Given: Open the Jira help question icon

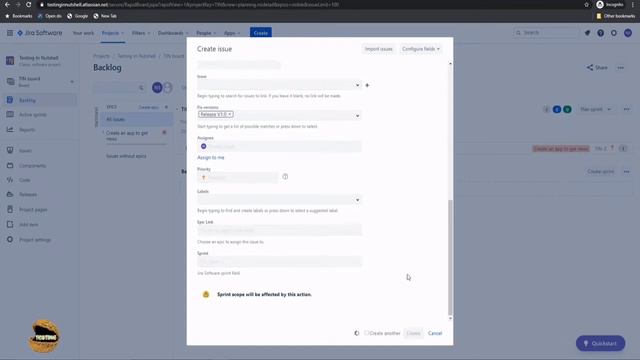Looking at the screenshot, I should (600, 33).
